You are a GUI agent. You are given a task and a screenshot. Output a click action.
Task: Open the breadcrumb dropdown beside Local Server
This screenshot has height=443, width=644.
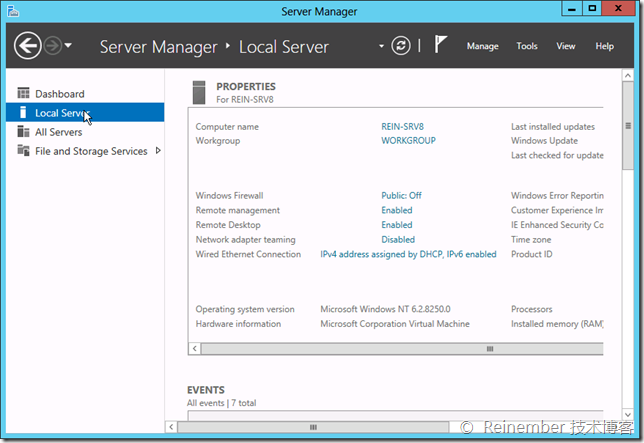(x=381, y=46)
